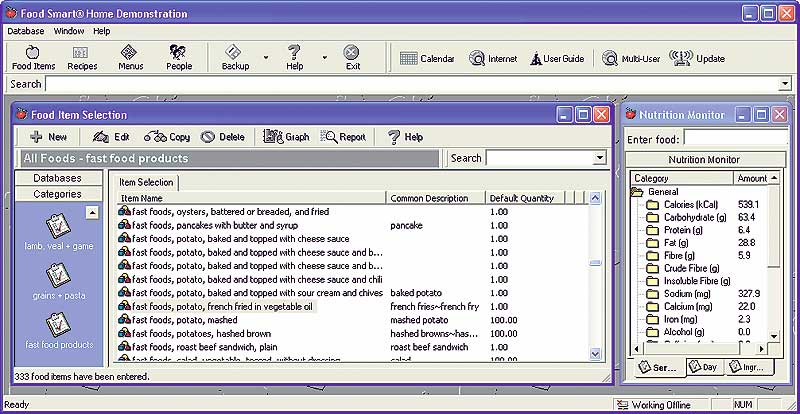Click food list scroll down arrow
800x414 pixels.
(595, 353)
